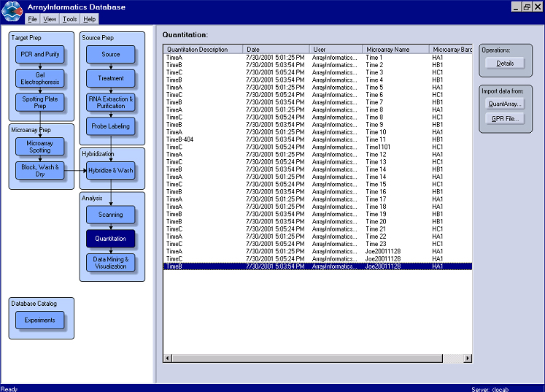
Task: Click Block, Wash & Dry step
Action: (x=40, y=170)
